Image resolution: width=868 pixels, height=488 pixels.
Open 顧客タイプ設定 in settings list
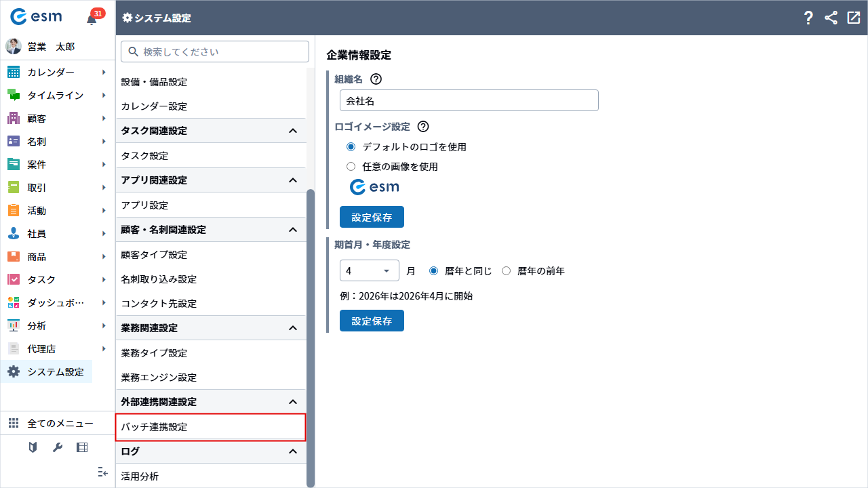tap(154, 255)
